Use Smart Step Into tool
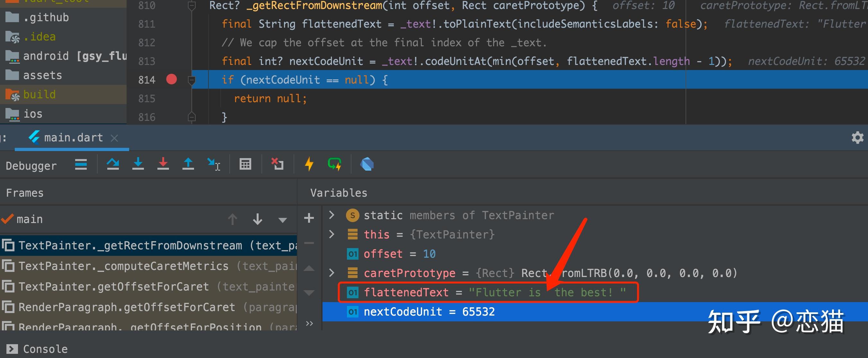 213,165
